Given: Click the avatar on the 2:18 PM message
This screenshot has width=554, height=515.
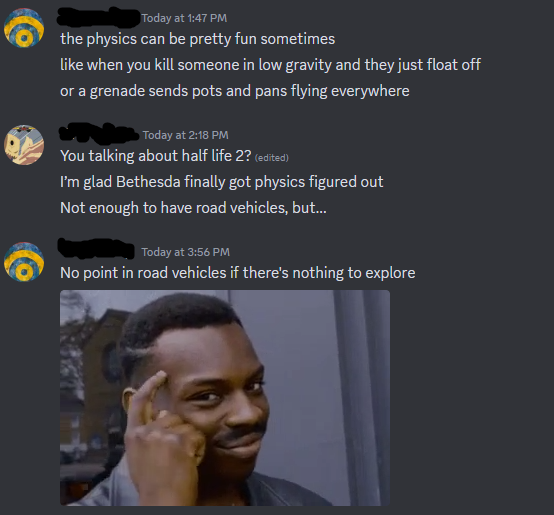Looking at the screenshot, I should click(24, 145).
